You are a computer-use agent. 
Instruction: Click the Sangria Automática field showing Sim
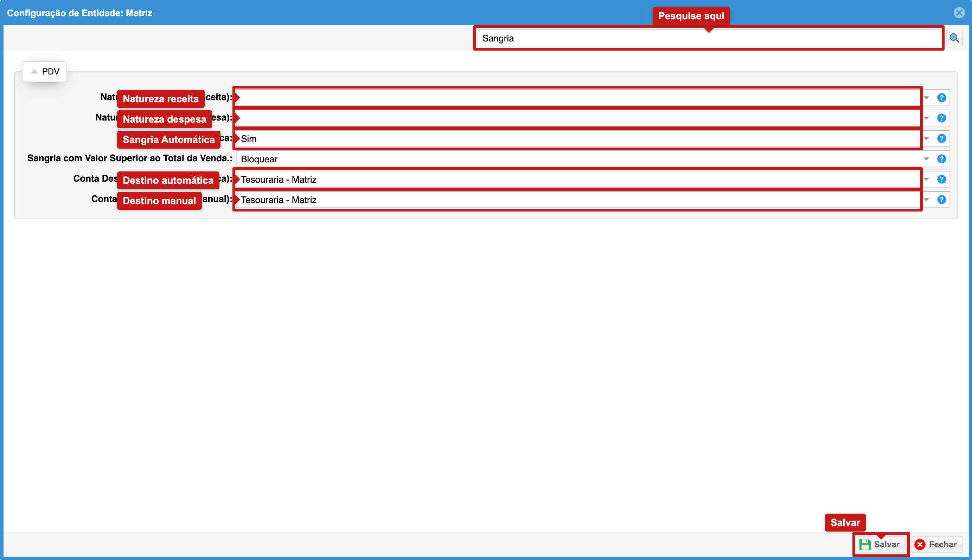coord(578,138)
